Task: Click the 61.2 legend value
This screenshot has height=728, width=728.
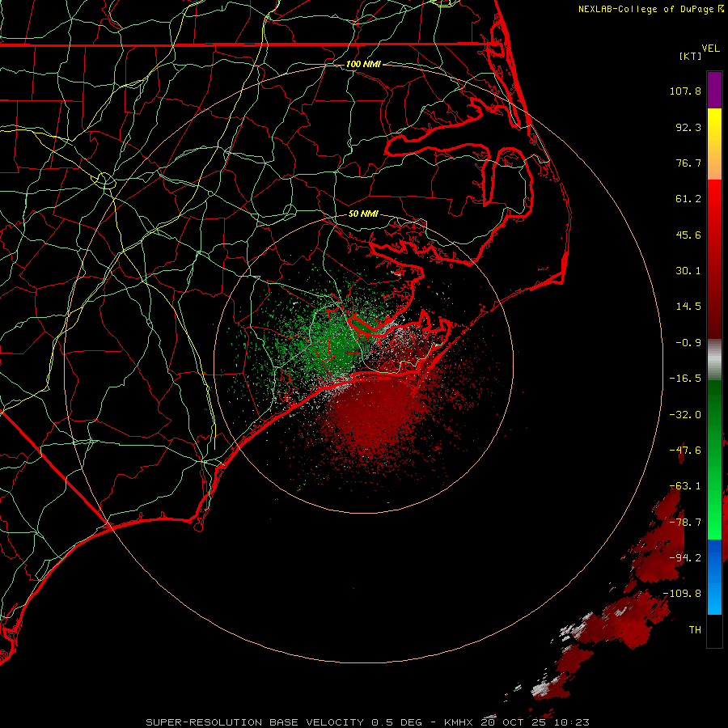Action: point(688,199)
